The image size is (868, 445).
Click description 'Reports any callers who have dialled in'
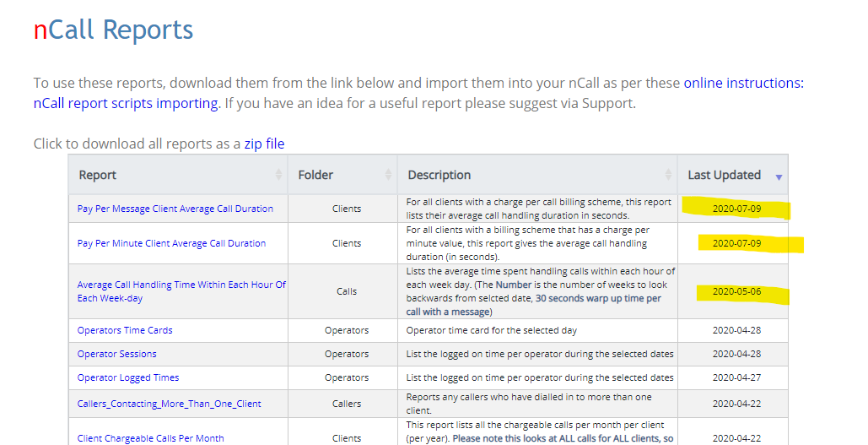[x=529, y=404]
